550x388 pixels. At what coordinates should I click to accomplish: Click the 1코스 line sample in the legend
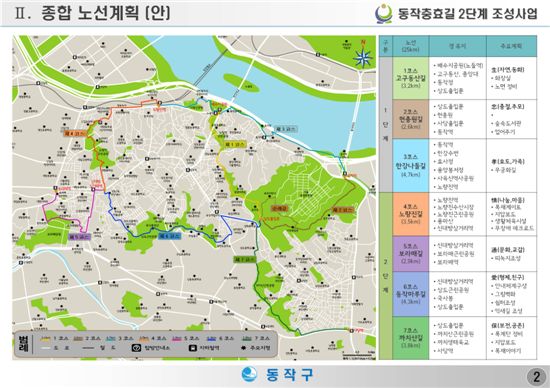tap(45, 339)
